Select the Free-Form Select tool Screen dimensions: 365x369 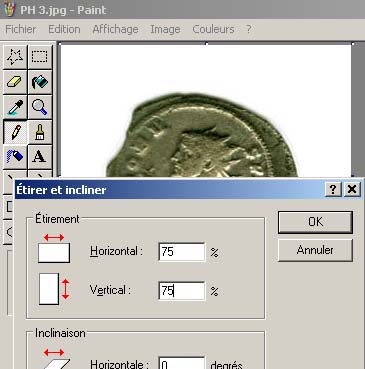(15, 57)
